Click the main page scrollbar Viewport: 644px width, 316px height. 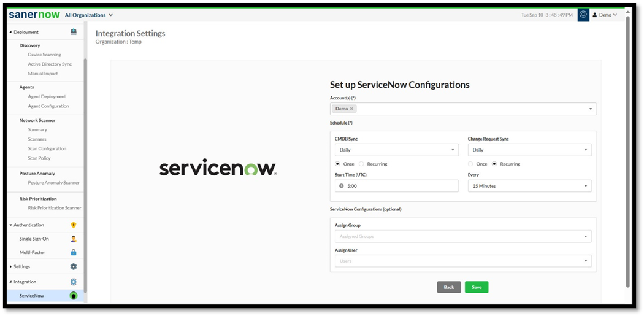pyautogui.click(x=627, y=152)
